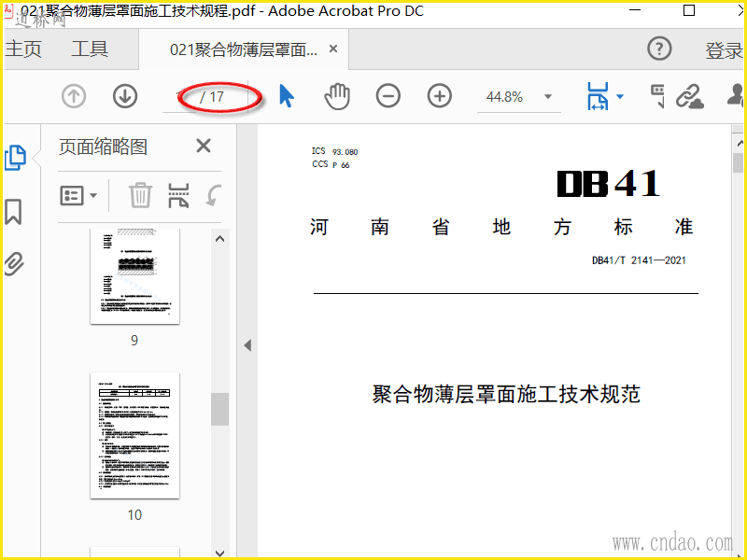Go to next page with down arrow
The width and height of the screenshot is (747, 560).
(x=125, y=96)
